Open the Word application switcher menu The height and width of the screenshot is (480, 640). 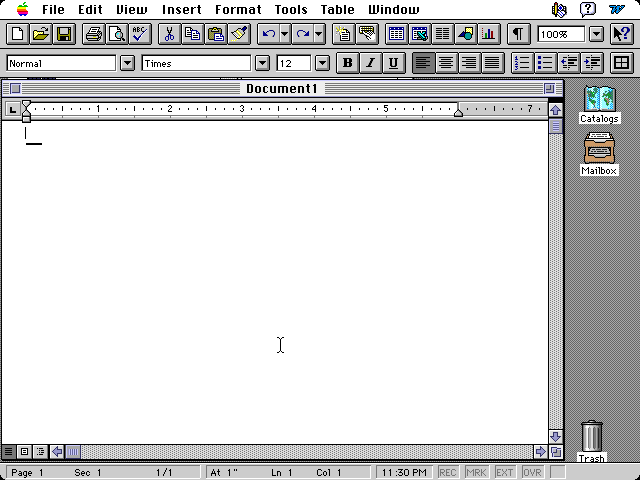(617, 9)
